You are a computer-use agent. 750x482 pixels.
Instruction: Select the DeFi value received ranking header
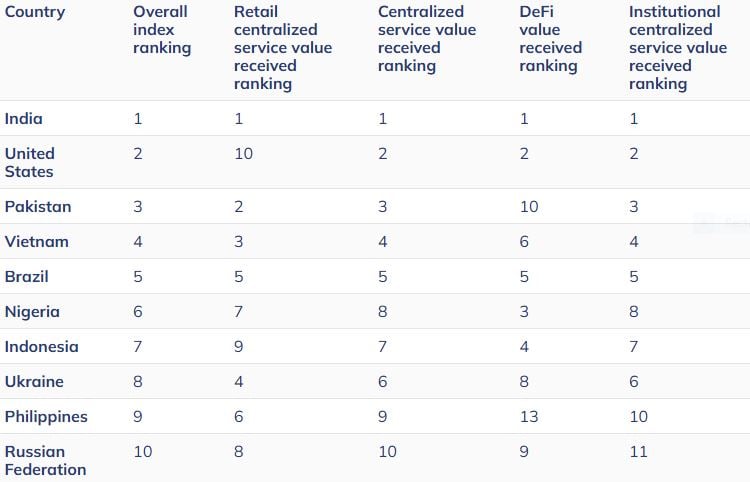click(x=548, y=39)
